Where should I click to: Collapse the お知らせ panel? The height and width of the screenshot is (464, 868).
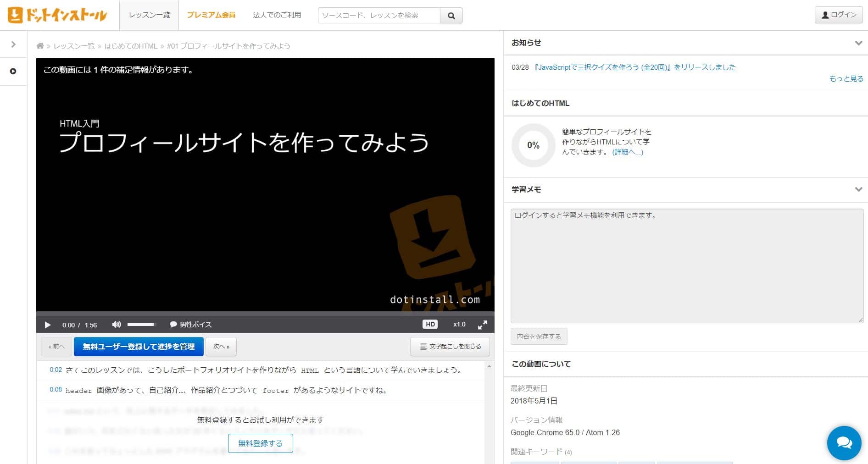pyautogui.click(x=858, y=43)
